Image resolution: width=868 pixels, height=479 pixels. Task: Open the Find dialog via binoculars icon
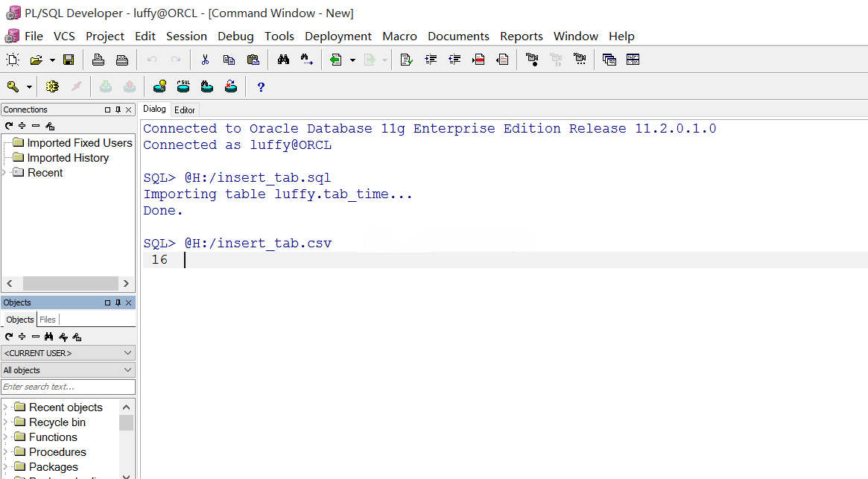click(283, 60)
